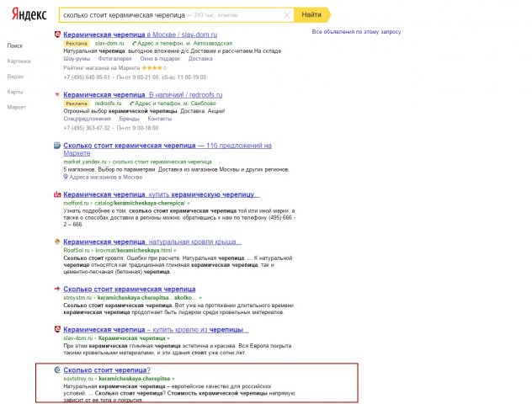Expand the dropdown arrow after stroystm.ru URL
This screenshot has height=404, width=532.
coord(200,298)
